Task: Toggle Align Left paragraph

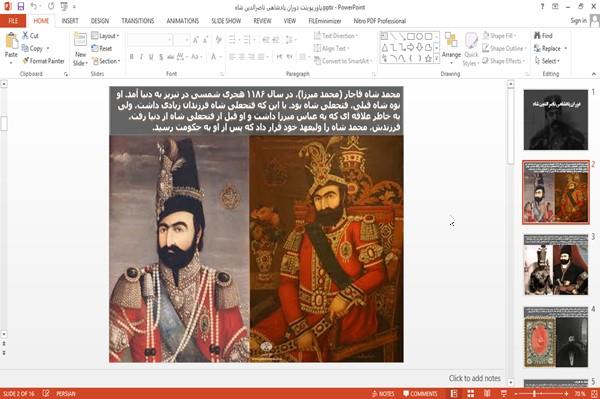Action: (x=232, y=57)
